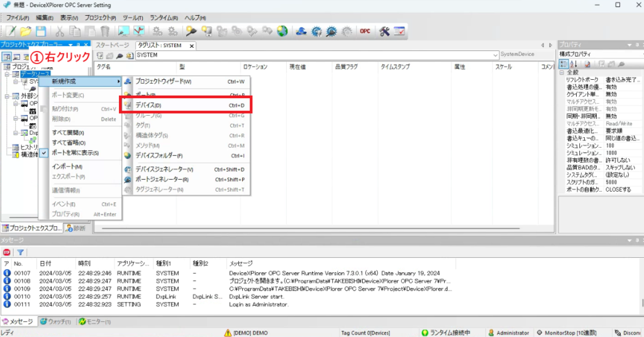Viewport: 644px width, 337px height.
Task: Open the 編集 menu
Action: [45, 18]
